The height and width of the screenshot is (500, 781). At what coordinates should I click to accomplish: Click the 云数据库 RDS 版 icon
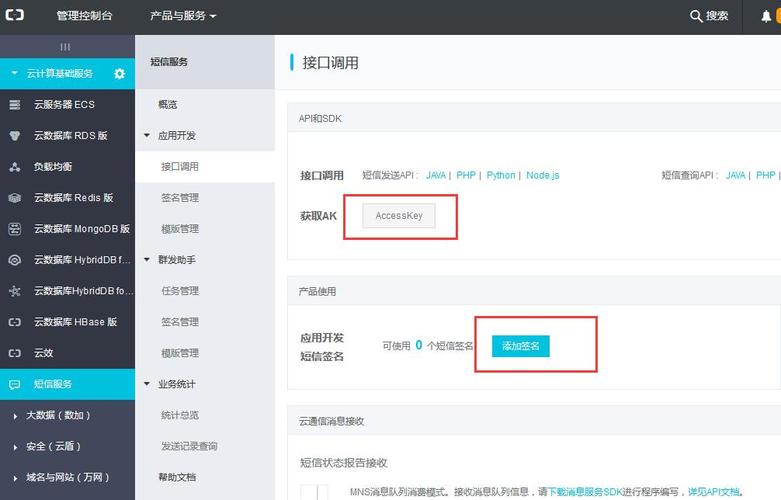coord(15,135)
